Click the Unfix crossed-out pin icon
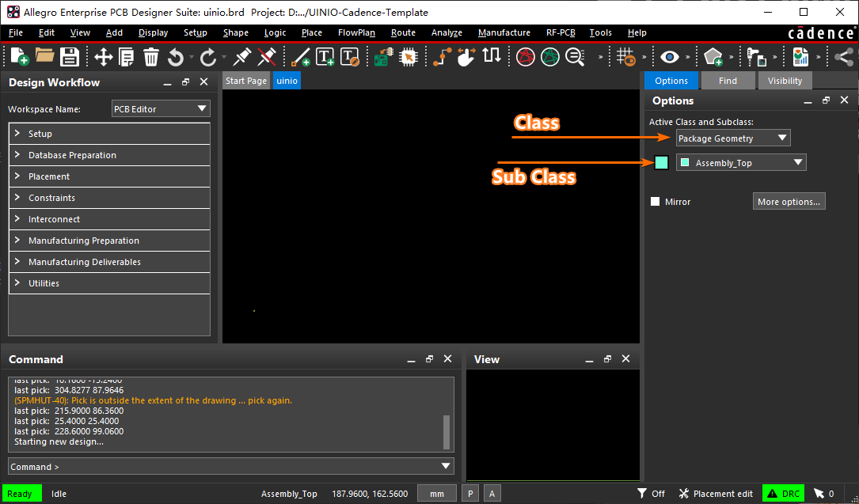 [268, 57]
